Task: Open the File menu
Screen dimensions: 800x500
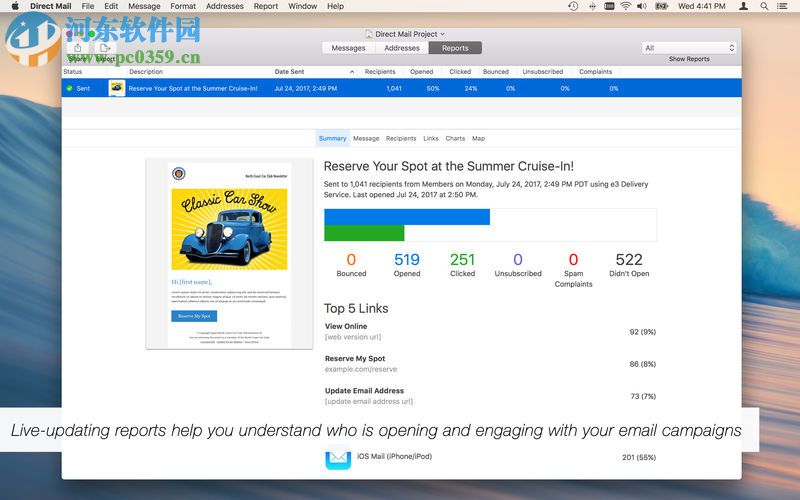Action: [x=88, y=6]
